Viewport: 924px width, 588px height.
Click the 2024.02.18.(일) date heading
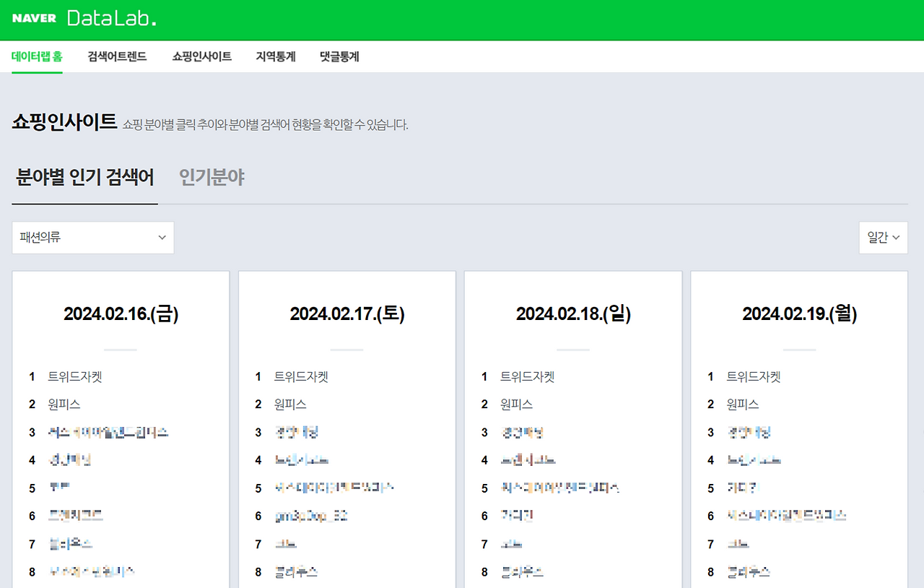[x=573, y=314]
